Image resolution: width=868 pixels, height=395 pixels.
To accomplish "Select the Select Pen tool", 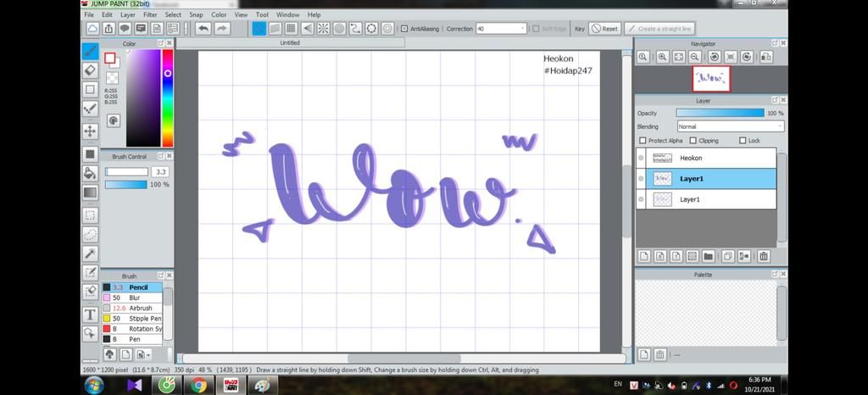I will [x=90, y=272].
